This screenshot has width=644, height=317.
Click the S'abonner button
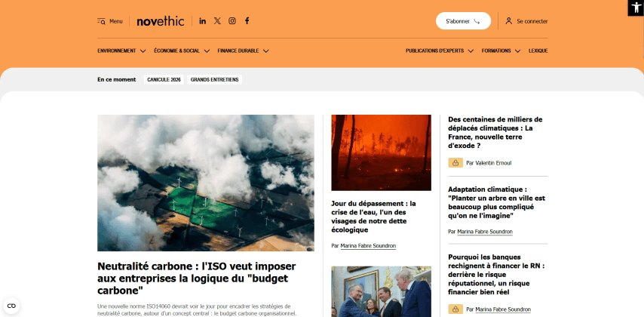[x=463, y=21]
